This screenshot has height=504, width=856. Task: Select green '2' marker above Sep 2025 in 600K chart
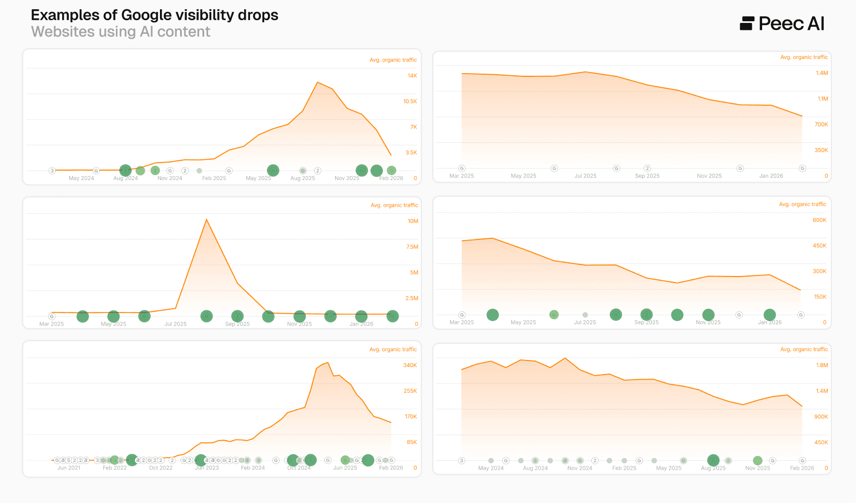point(647,315)
